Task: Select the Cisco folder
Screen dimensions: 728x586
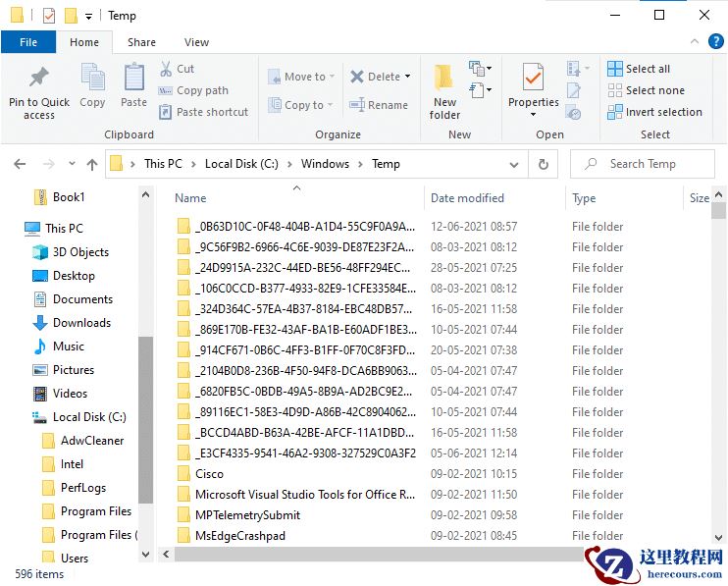Action: pyautogui.click(x=199, y=474)
